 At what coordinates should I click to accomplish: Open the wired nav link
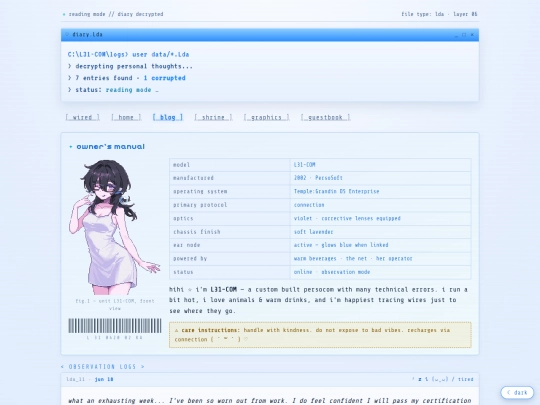point(83,117)
